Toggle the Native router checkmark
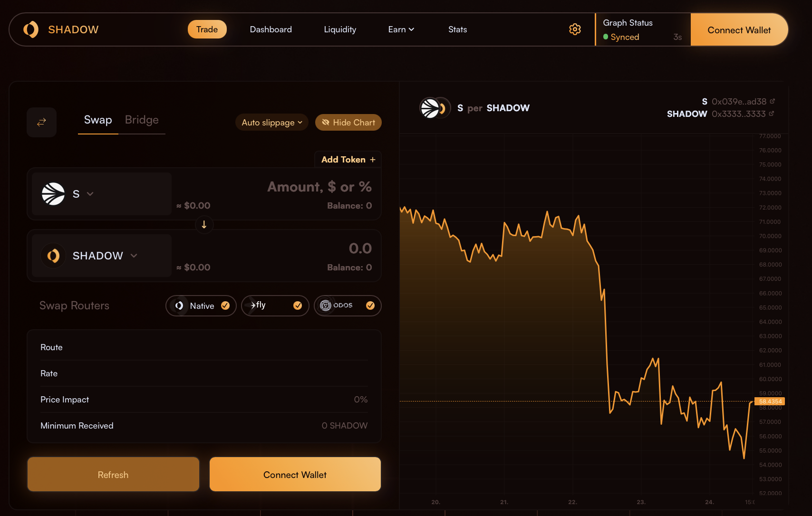Viewport: 812px width, 516px height. click(x=225, y=306)
